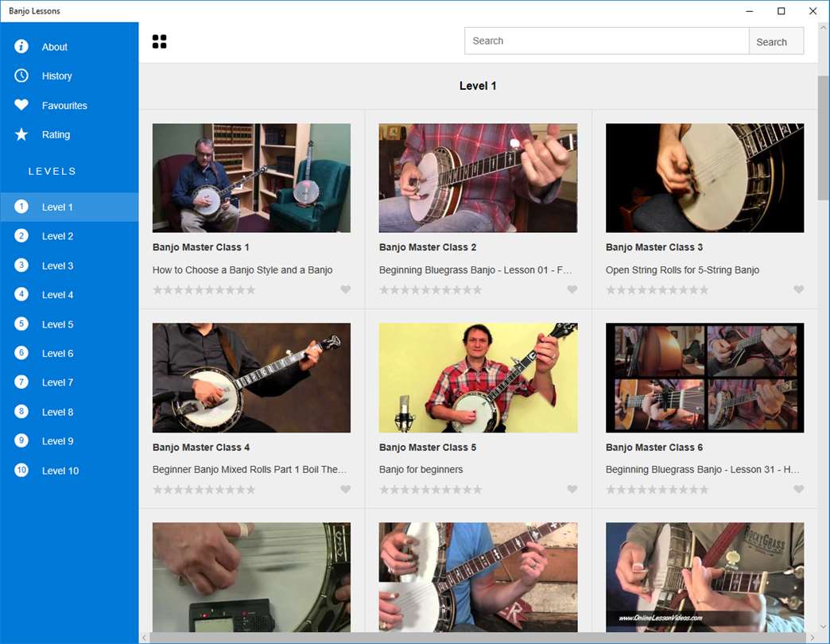830x644 pixels.
Task: Select the Level 4 number badge
Action: [21, 294]
